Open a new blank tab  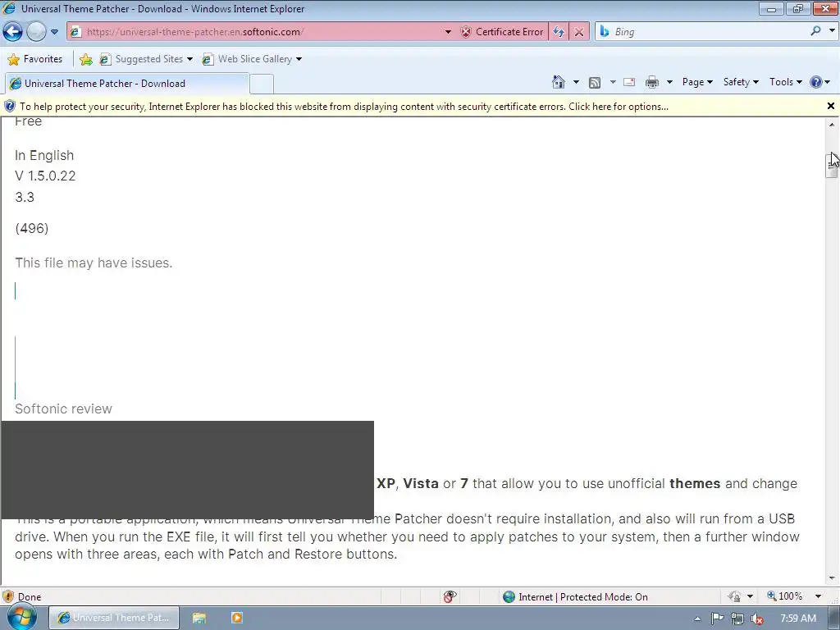tap(262, 84)
